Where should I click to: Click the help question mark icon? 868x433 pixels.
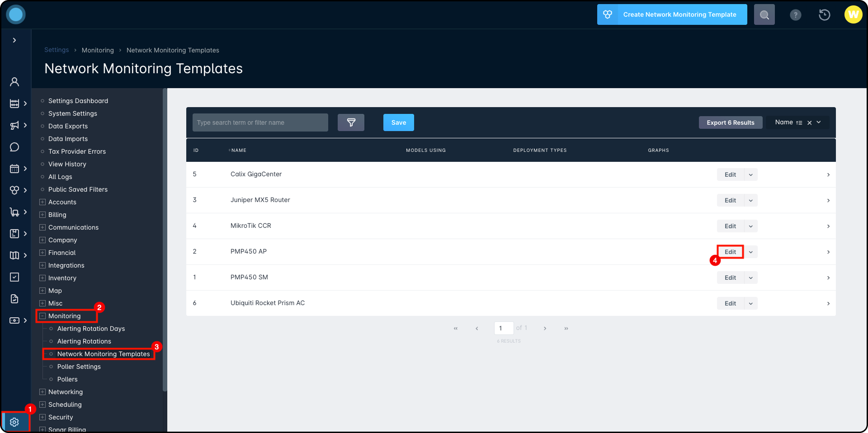click(795, 15)
